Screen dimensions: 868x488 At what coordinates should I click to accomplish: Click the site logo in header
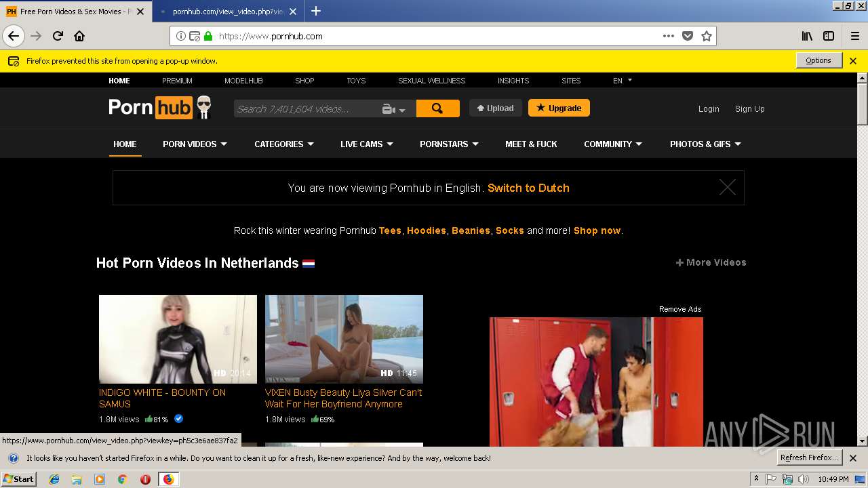(x=161, y=108)
